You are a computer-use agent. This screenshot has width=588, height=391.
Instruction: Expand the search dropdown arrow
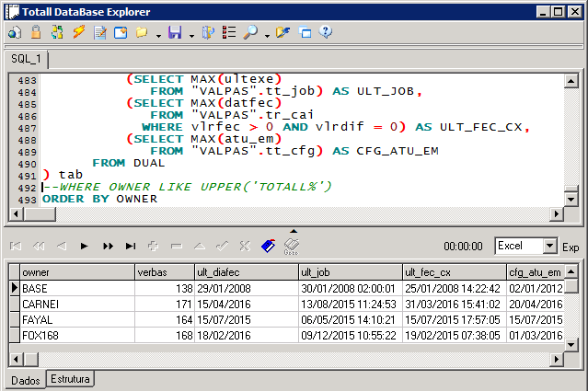267,36
